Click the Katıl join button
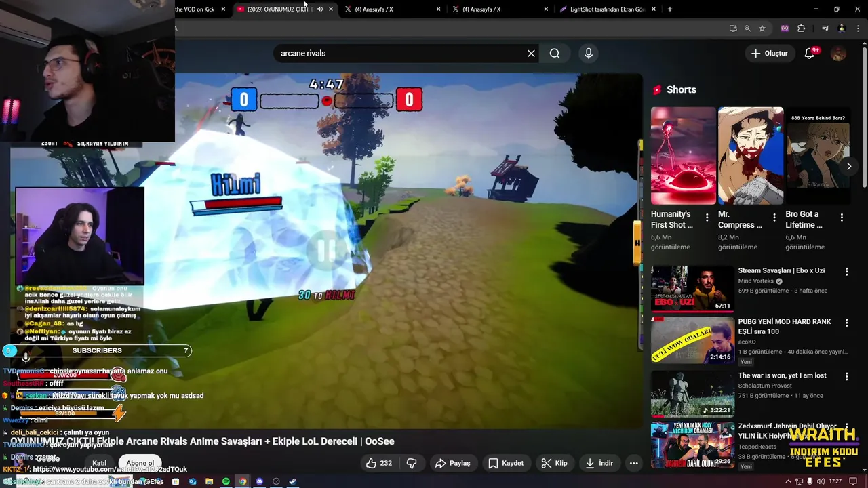Screen dimensions: 868x488 pyautogui.click(x=99, y=463)
